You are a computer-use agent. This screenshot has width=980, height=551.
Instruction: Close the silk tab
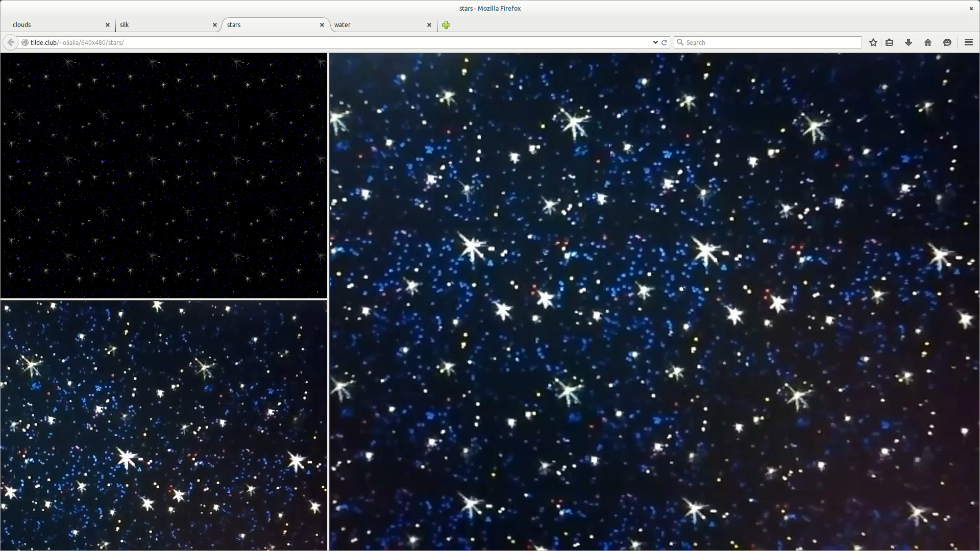pos(215,24)
